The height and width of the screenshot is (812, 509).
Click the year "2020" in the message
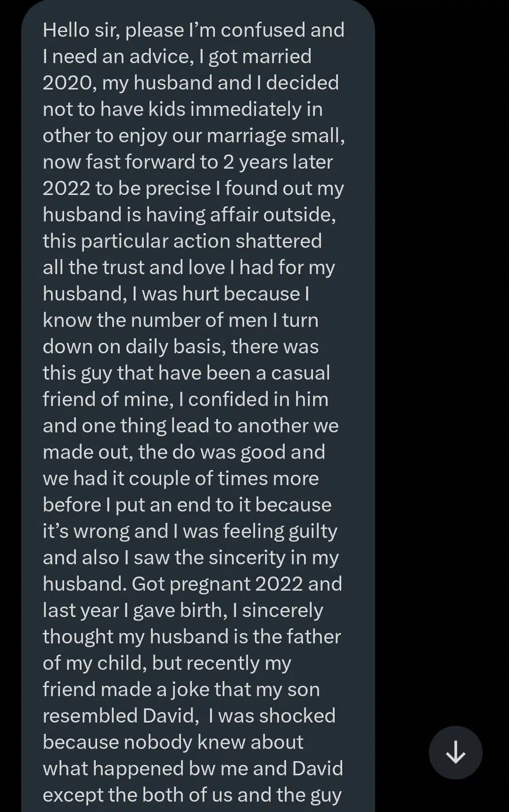point(67,83)
